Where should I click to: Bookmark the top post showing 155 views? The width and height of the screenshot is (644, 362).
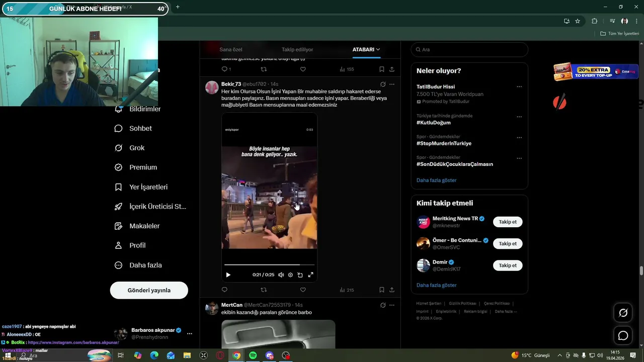click(x=382, y=69)
